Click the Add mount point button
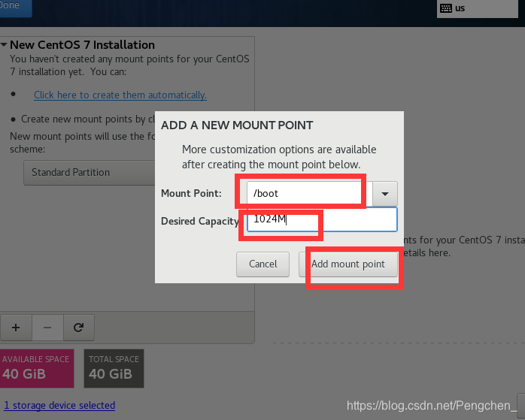The image size is (525, 420). 348,264
